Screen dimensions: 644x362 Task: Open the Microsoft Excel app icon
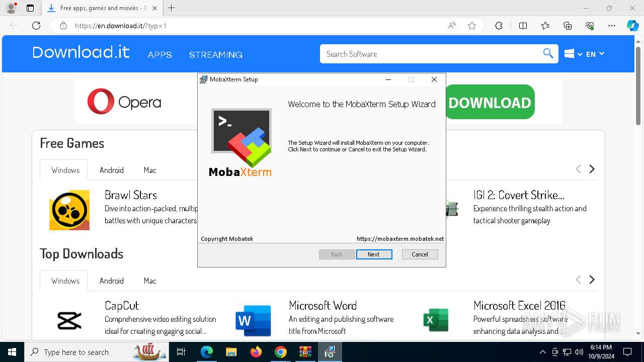[x=436, y=320]
